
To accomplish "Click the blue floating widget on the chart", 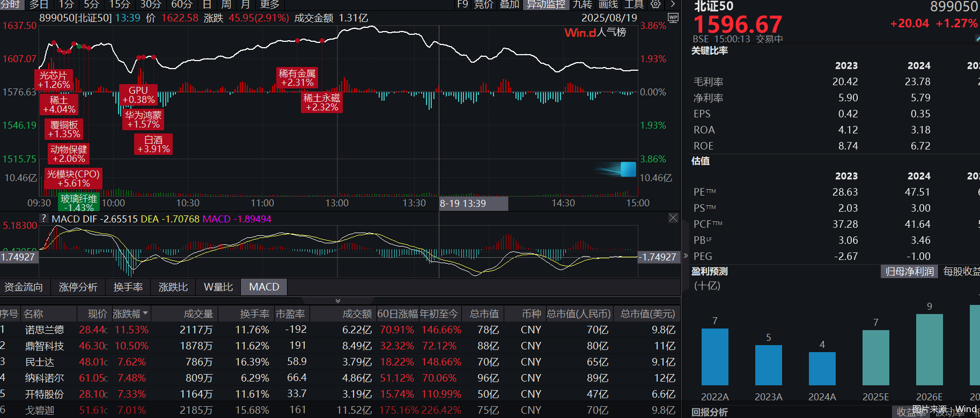I will pos(627,169).
